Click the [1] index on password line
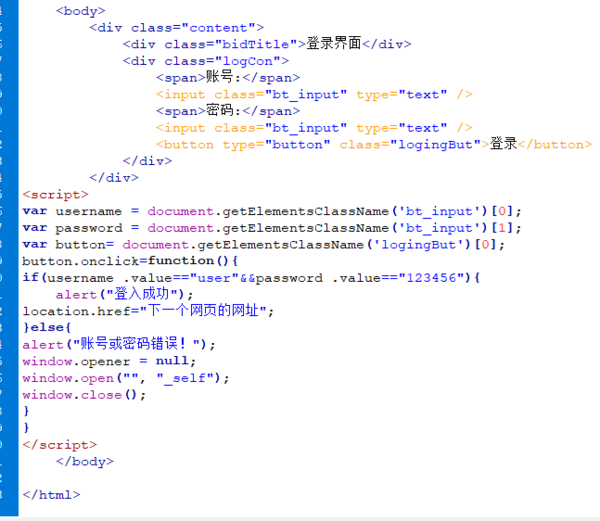Screen dimensions: 600x521 pos(502,228)
